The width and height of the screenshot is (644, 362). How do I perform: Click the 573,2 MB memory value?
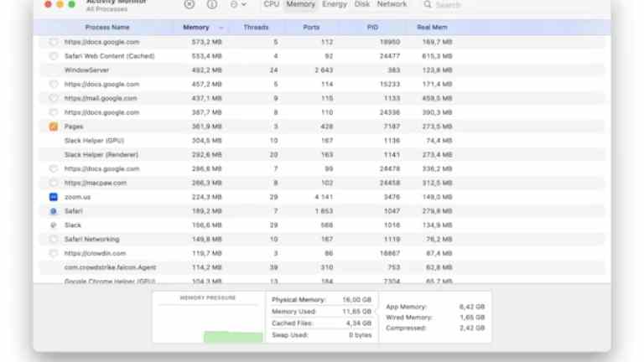tap(206, 42)
